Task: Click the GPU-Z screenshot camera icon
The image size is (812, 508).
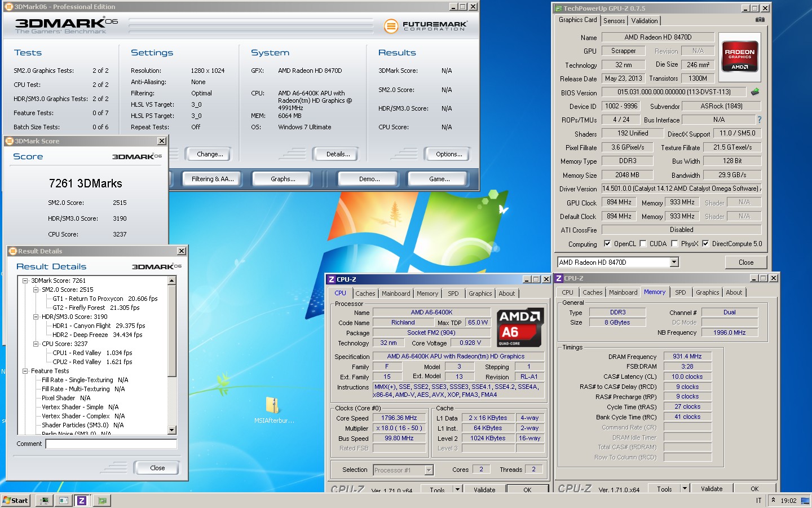Action: click(760, 20)
